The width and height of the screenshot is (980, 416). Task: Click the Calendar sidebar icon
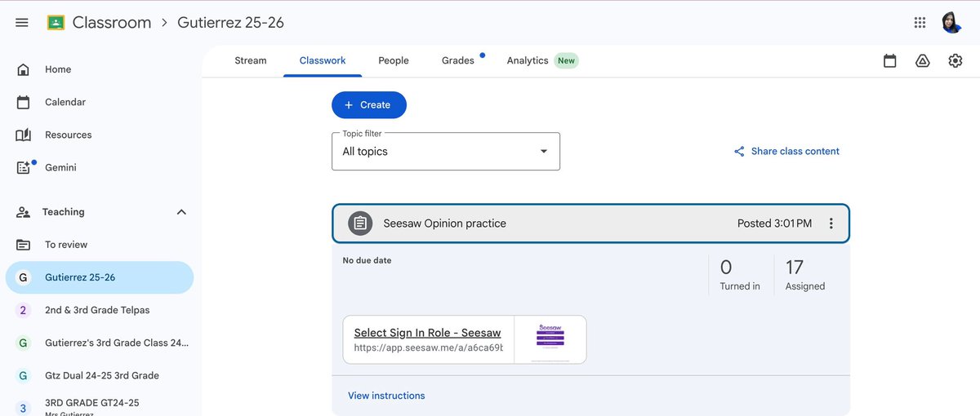(24, 102)
